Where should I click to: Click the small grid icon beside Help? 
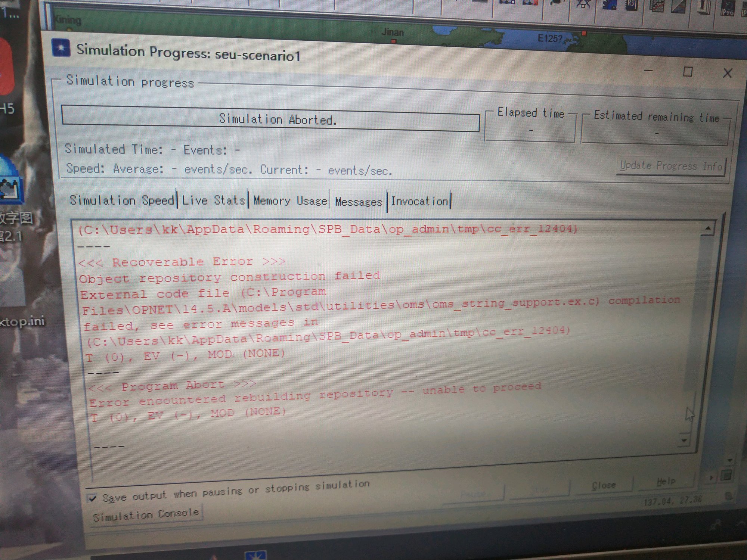[726, 475]
